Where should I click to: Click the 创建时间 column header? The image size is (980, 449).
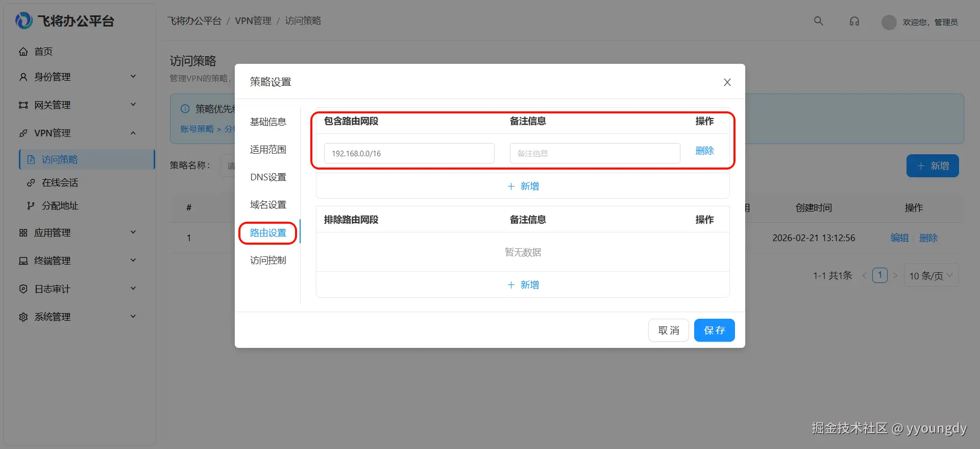click(x=814, y=208)
